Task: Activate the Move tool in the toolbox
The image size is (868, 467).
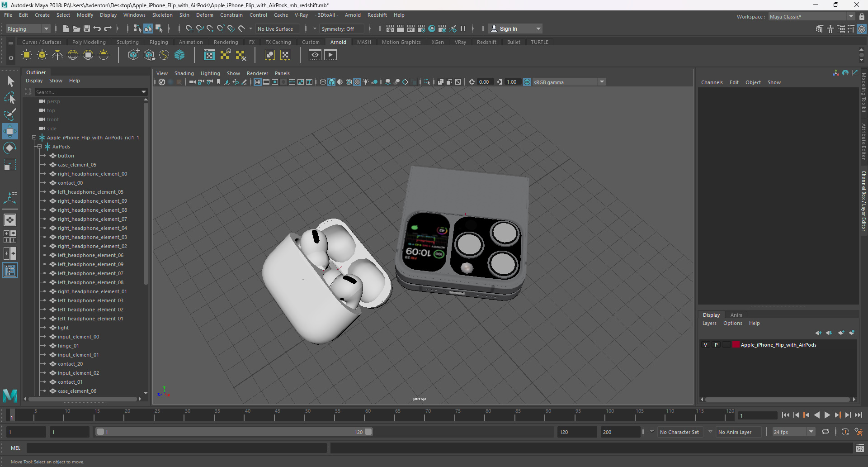Action: [x=10, y=131]
